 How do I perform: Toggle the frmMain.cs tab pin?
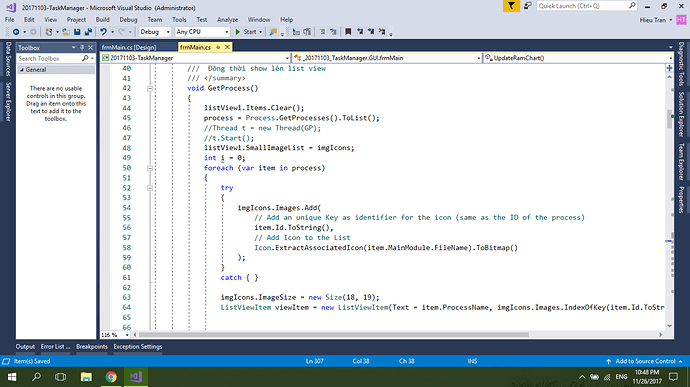coord(218,47)
